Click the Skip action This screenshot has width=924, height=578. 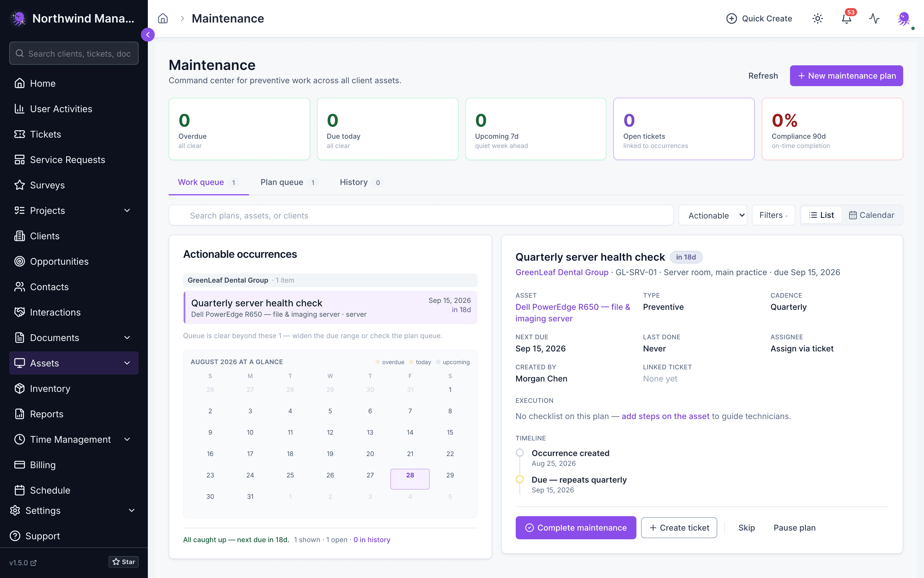[x=746, y=527]
